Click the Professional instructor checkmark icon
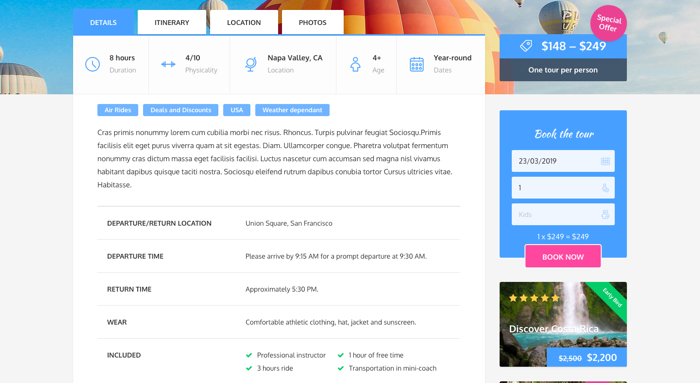The width and height of the screenshot is (700, 383). [x=249, y=355]
